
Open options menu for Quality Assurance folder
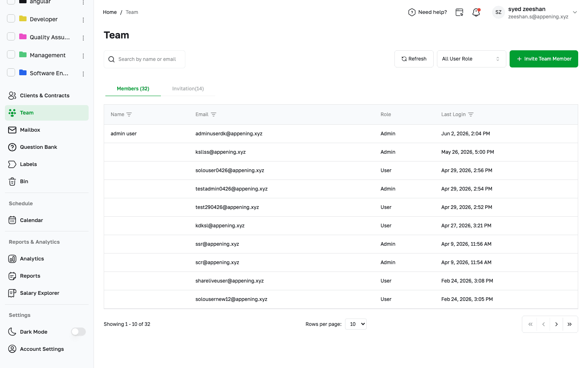click(x=83, y=38)
